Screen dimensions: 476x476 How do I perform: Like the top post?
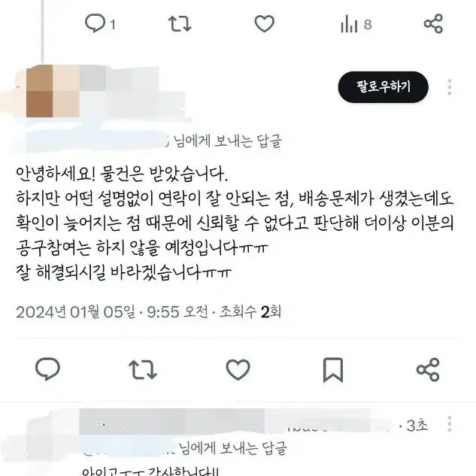pyautogui.click(x=264, y=23)
